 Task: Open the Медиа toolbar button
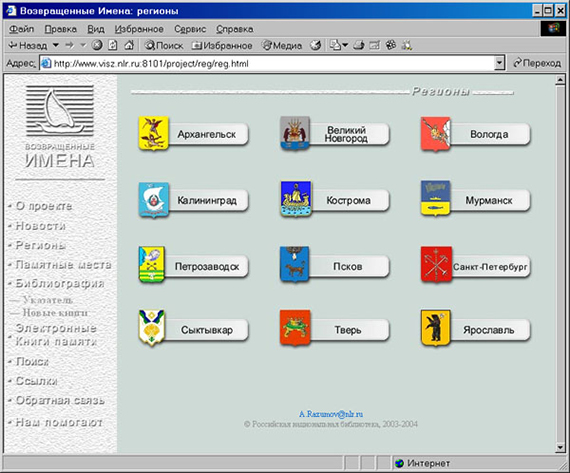(282, 45)
